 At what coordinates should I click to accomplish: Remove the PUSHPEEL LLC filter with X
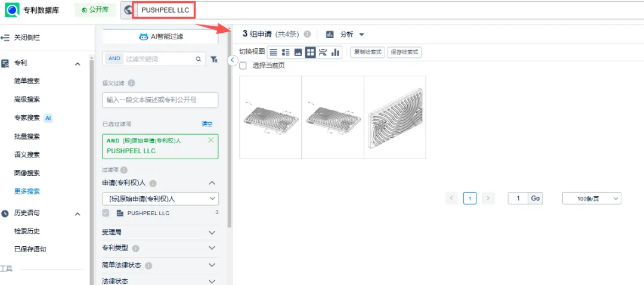click(211, 140)
